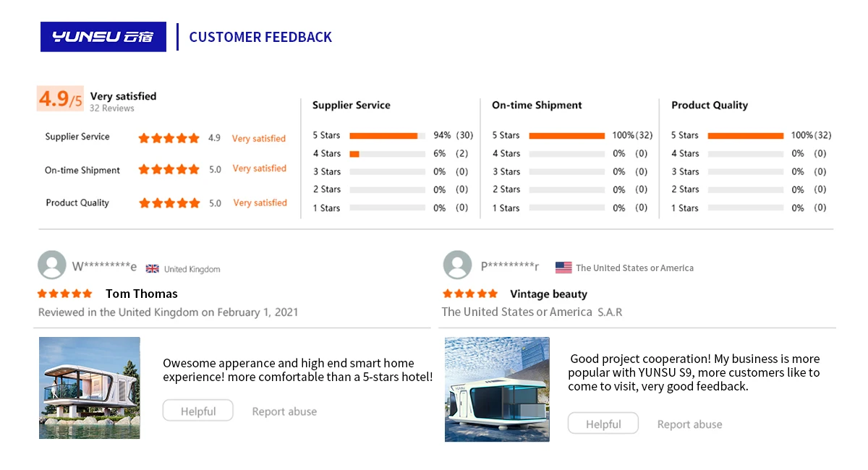The height and width of the screenshot is (470, 868).
Task: Click the second reviewer's gray avatar icon
Action: click(x=457, y=265)
